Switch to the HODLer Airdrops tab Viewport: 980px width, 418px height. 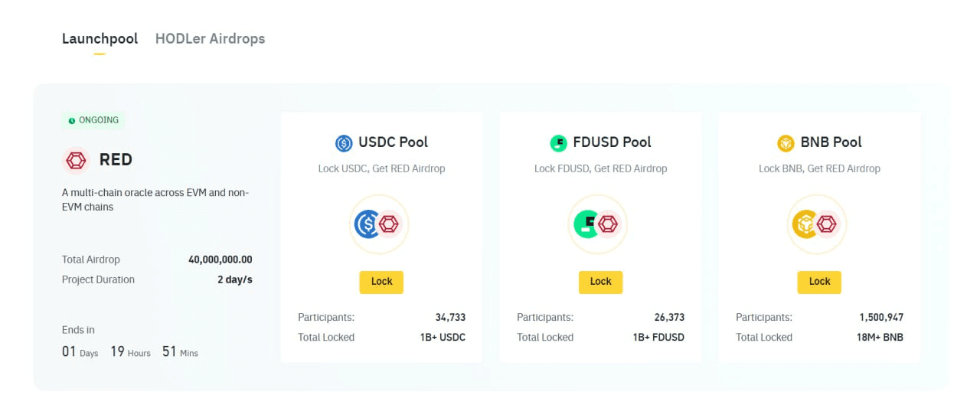click(210, 38)
